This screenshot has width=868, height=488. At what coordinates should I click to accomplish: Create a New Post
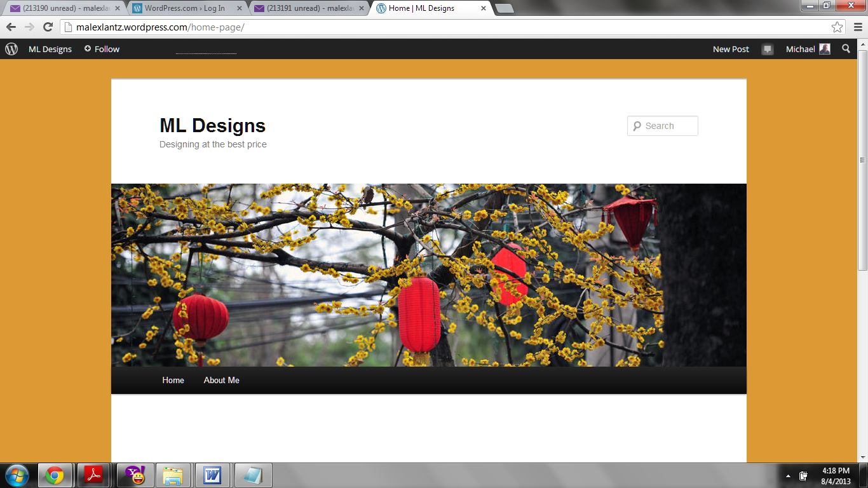coord(731,49)
